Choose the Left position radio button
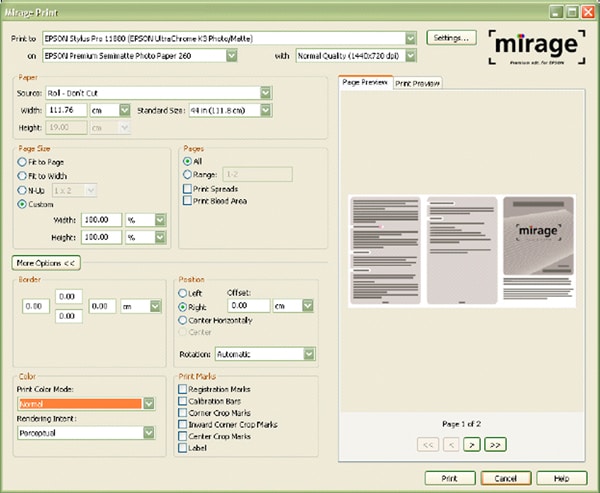Viewport: 600px width, 493px height. click(x=183, y=293)
